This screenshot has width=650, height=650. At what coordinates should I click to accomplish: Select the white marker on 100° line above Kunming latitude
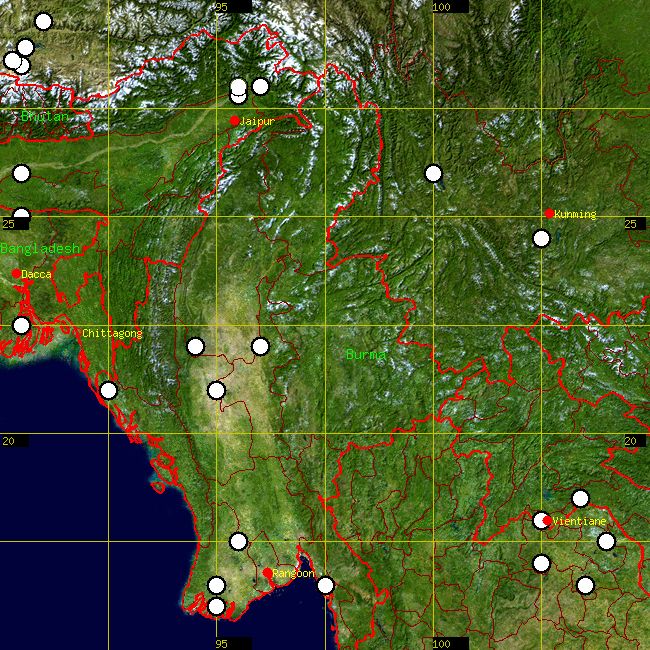(433, 173)
